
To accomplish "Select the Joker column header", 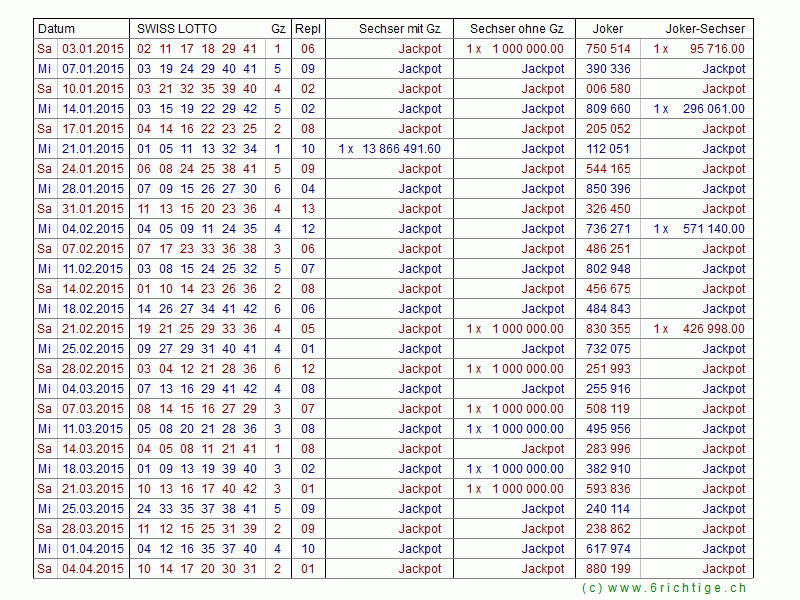I will (x=608, y=29).
